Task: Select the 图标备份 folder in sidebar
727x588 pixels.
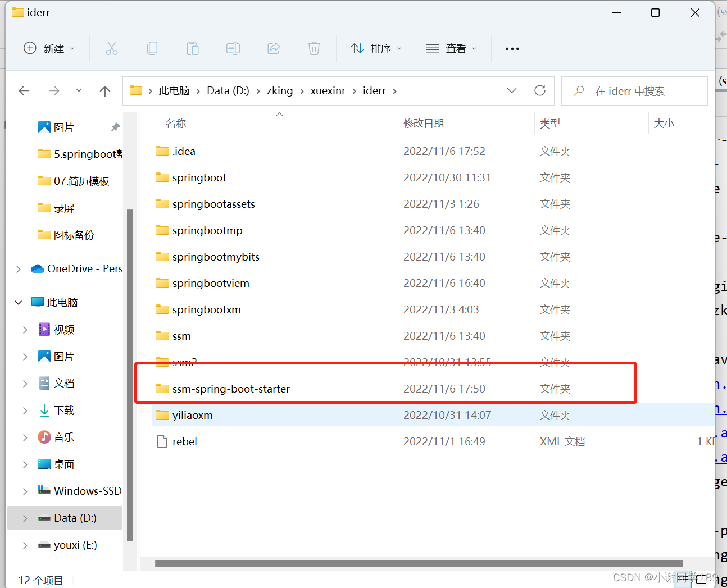Action: tap(66, 235)
